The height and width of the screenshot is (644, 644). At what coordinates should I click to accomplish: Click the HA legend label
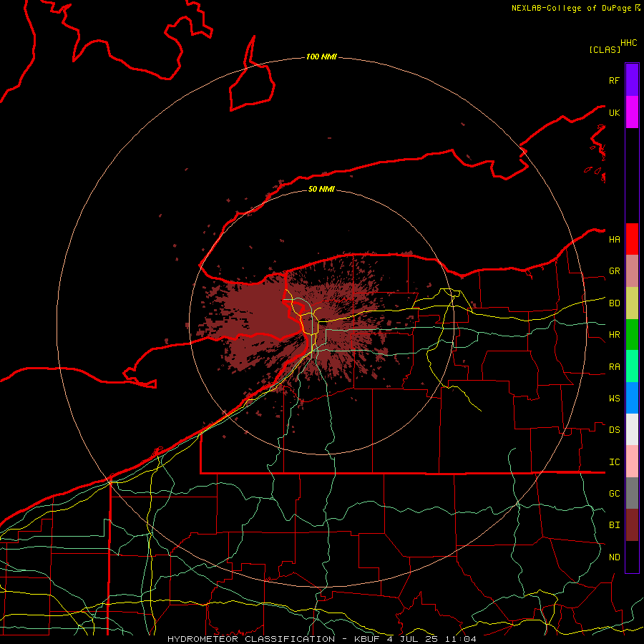tap(614, 239)
